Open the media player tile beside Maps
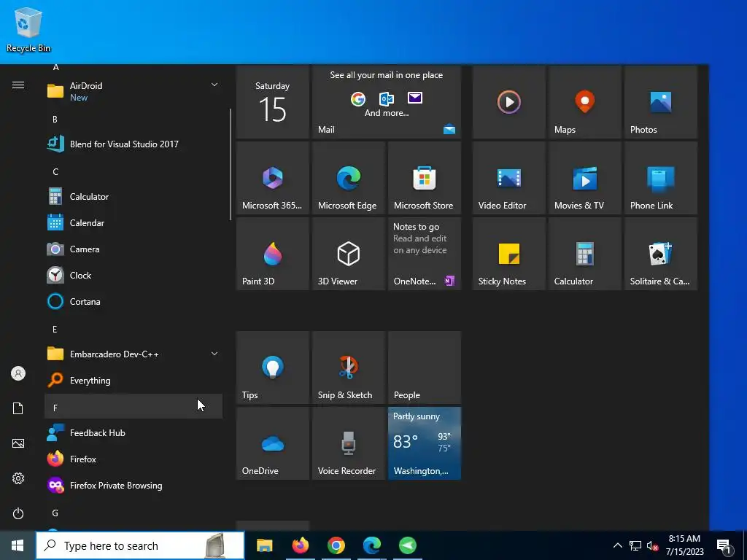The width and height of the screenshot is (747, 560). point(508,102)
